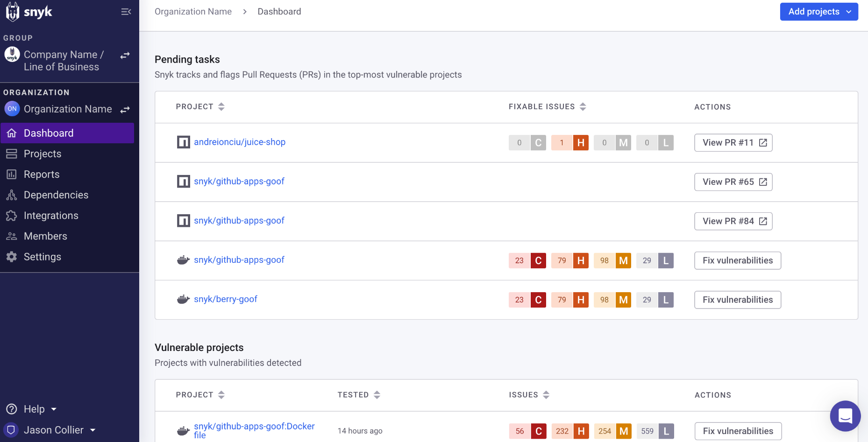This screenshot has width=868, height=442.
Task: Click the Jason Collier shield avatar icon
Action: [11, 430]
